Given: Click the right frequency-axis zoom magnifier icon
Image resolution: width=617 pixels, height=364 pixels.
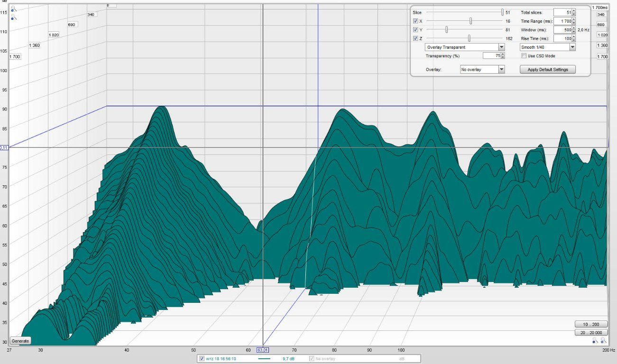Looking at the screenshot, I should 603,341.
